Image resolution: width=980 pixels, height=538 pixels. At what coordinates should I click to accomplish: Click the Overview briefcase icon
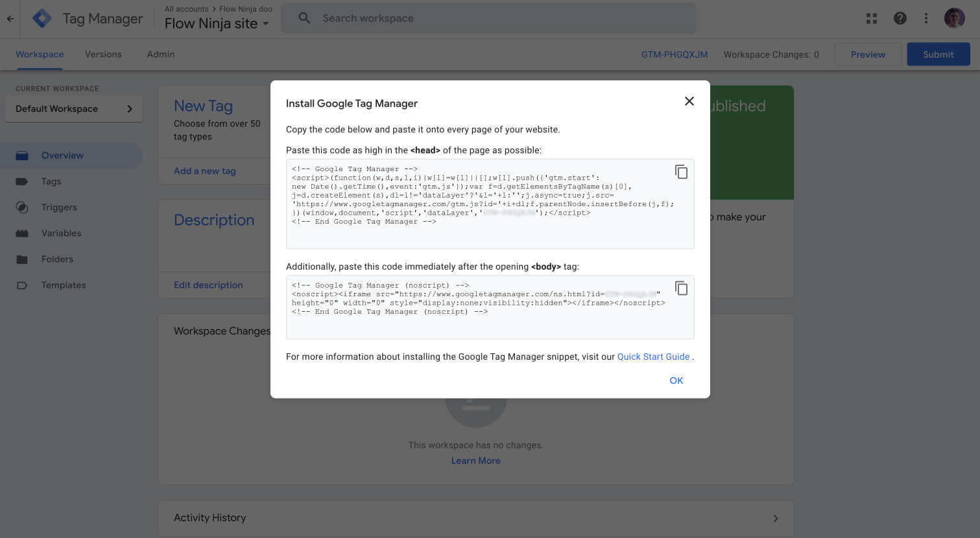click(x=22, y=156)
